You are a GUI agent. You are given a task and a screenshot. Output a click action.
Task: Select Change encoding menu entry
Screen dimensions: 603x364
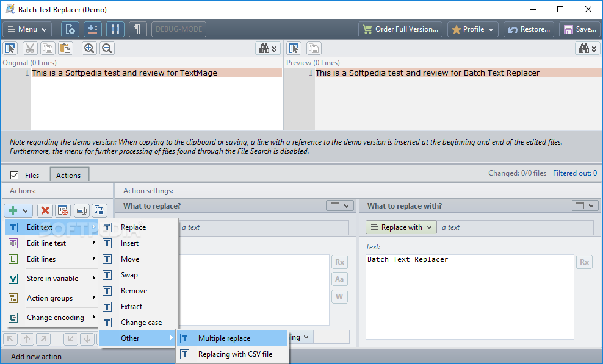click(x=51, y=318)
